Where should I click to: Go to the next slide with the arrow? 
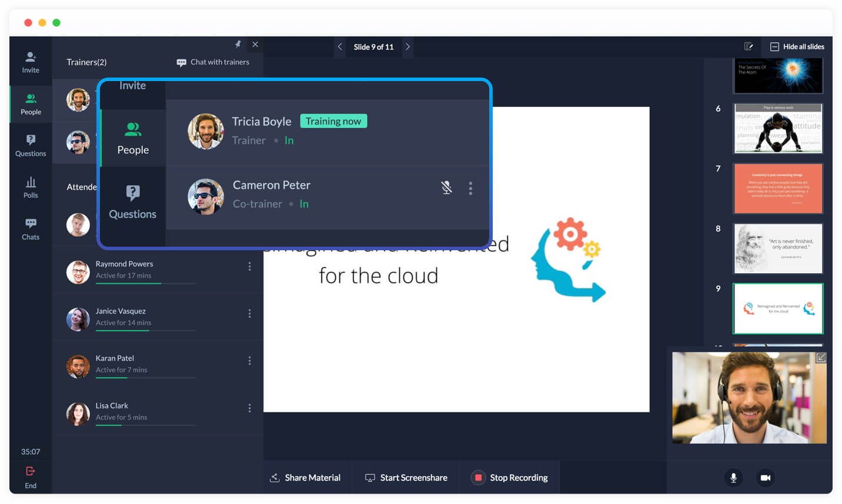click(407, 46)
